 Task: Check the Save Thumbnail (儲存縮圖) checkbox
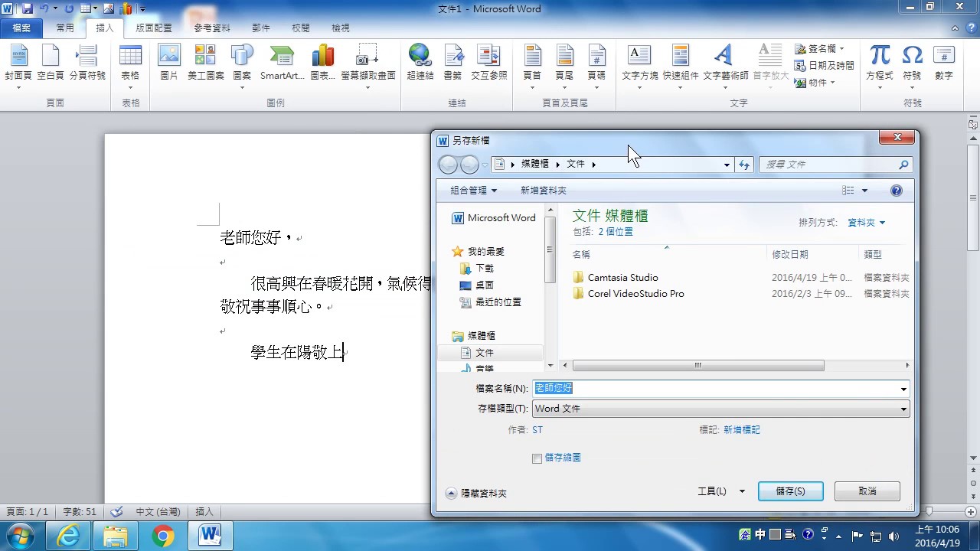(x=537, y=458)
